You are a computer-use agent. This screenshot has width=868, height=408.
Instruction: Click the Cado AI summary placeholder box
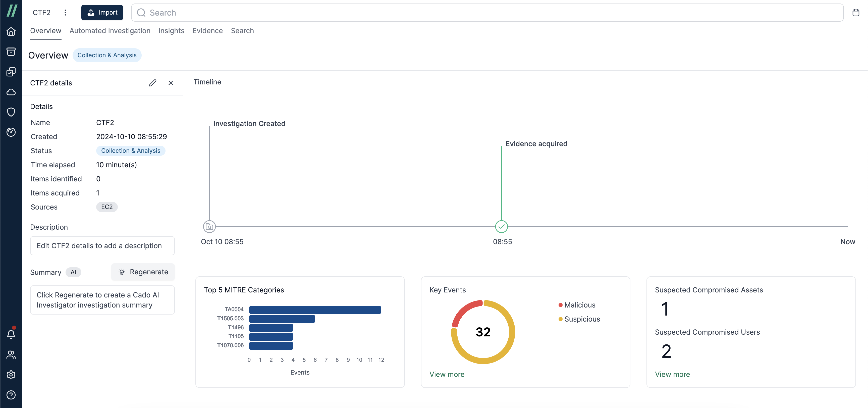pos(102,300)
